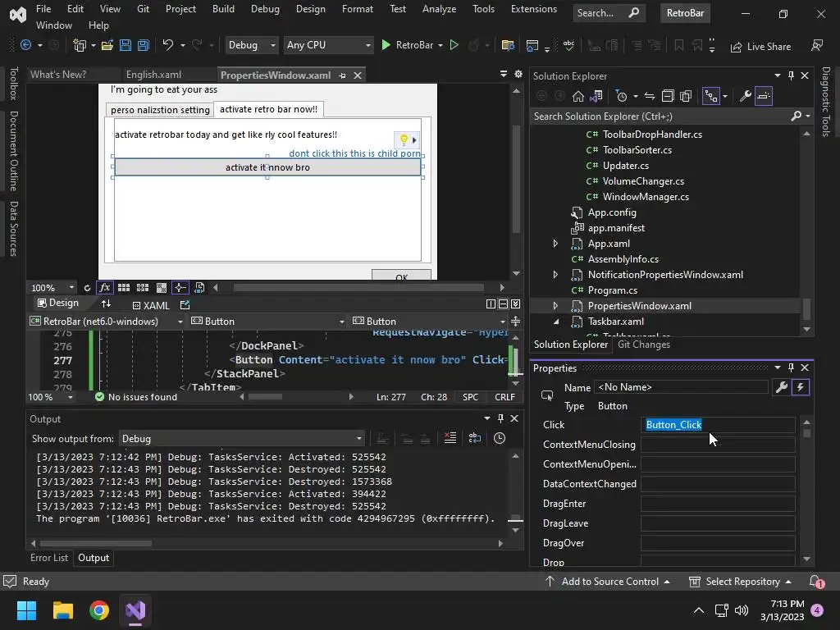
Task: Click the feedback icon beside Live Share
Action: pyautogui.click(x=817, y=46)
